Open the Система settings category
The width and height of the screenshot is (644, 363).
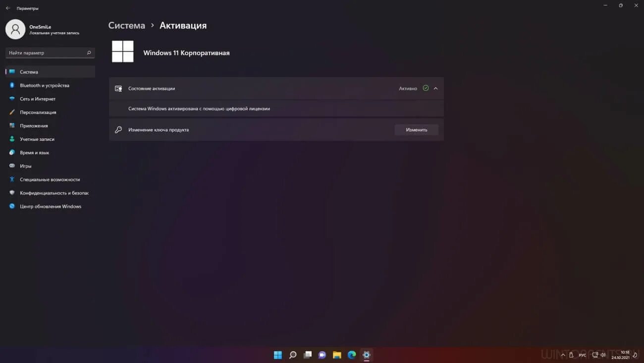[50, 72]
